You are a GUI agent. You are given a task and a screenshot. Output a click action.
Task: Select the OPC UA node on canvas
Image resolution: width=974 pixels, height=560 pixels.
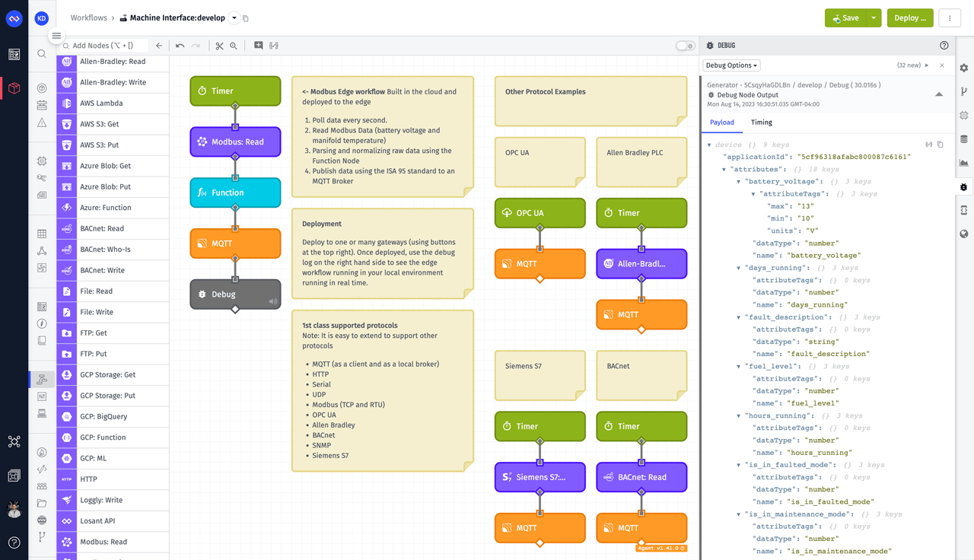pos(540,213)
